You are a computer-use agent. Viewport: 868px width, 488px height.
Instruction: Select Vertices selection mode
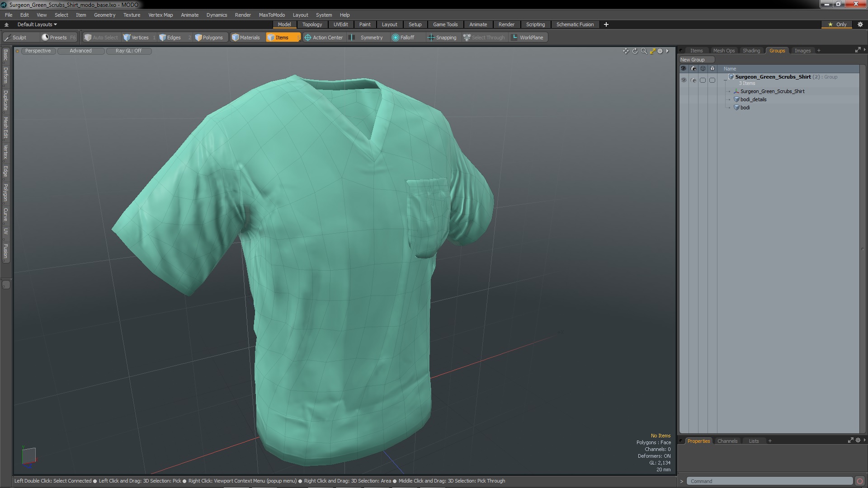(x=136, y=38)
